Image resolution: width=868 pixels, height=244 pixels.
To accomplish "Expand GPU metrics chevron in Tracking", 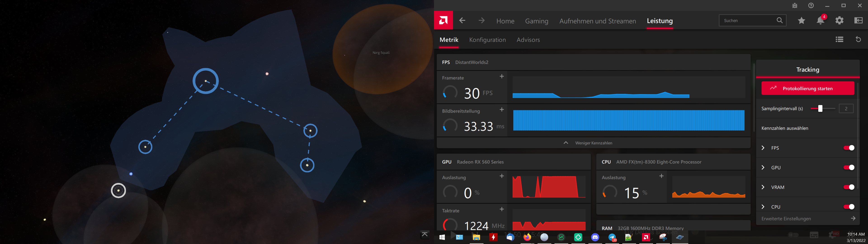I will click(x=763, y=167).
